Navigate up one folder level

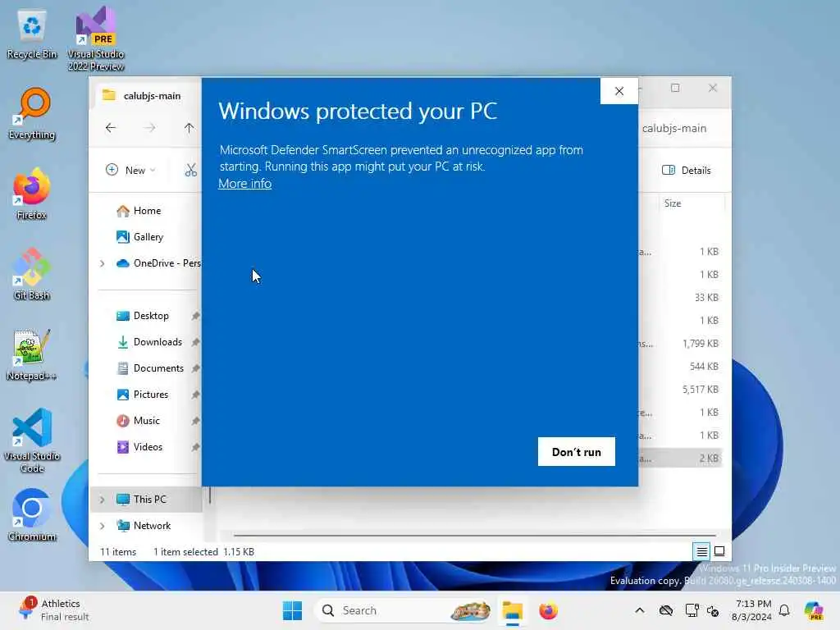pyautogui.click(x=189, y=128)
